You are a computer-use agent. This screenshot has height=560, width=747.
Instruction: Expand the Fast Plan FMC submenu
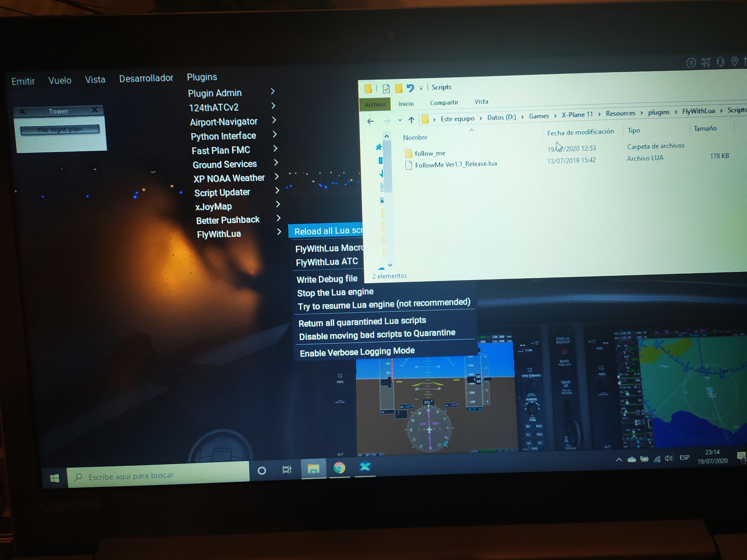tap(235, 150)
